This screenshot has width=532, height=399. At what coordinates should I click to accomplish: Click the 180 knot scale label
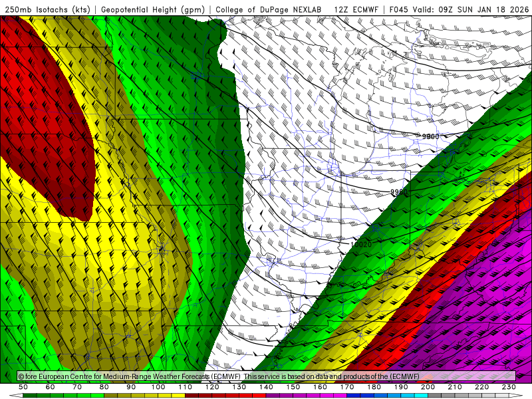pos(374,387)
